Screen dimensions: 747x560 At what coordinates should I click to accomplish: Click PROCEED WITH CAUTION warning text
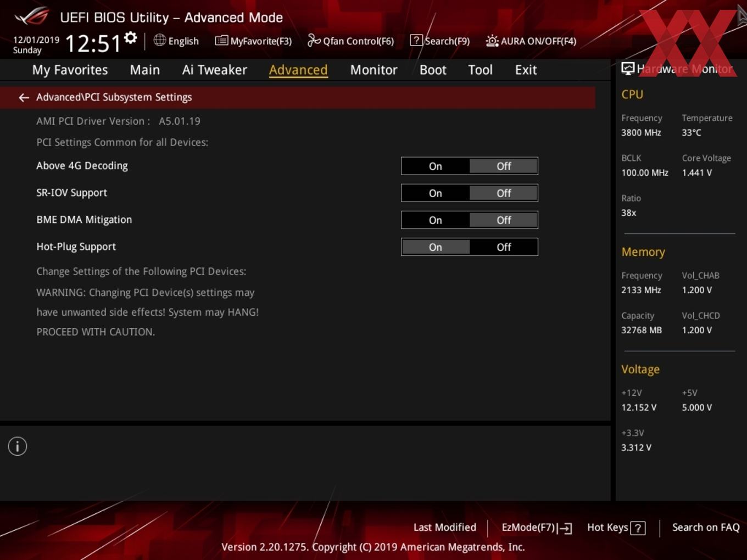(96, 332)
